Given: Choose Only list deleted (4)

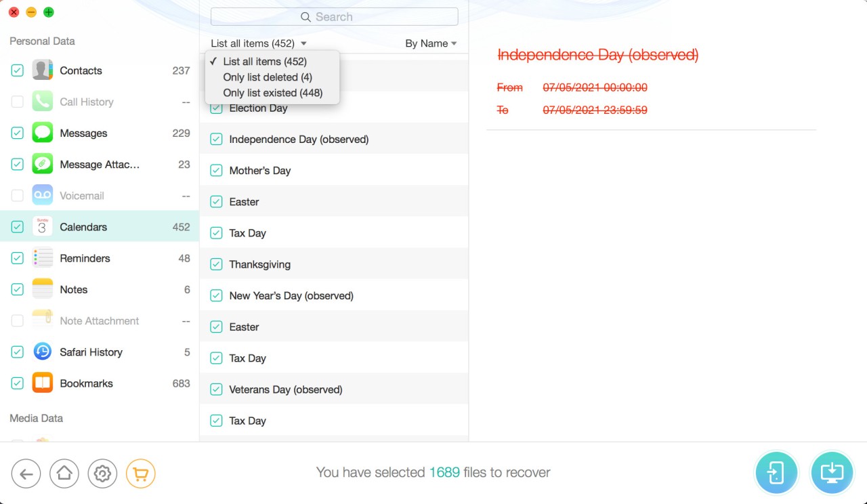Looking at the screenshot, I should coord(268,77).
